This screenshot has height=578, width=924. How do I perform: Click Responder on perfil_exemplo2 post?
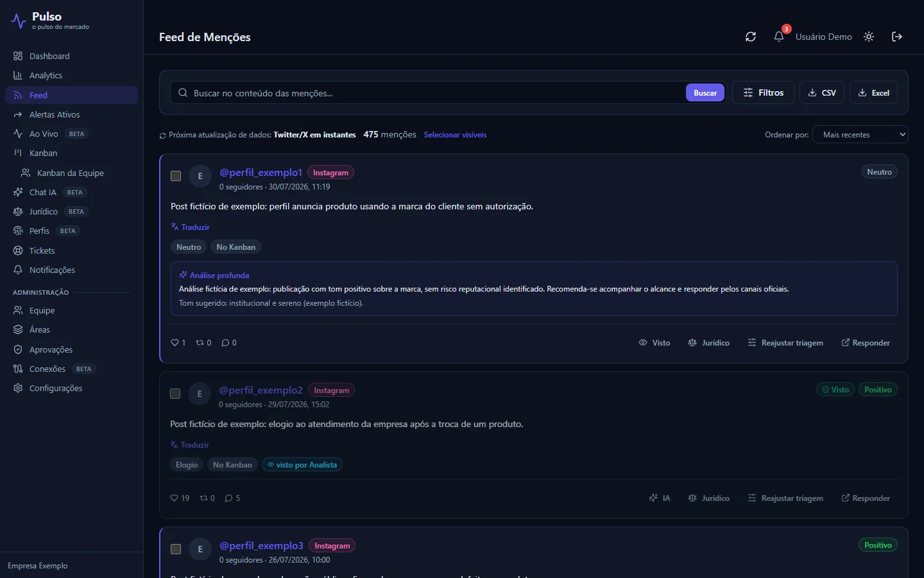(866, 498)
